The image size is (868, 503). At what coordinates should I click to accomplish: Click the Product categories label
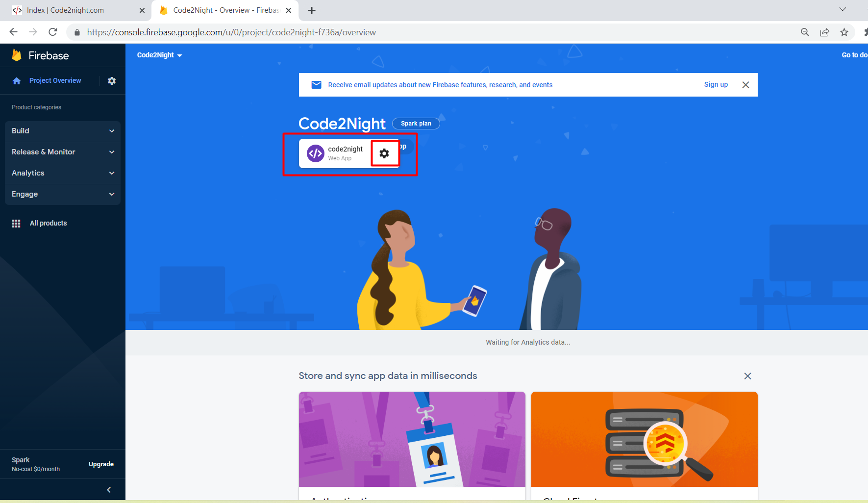tap(37, 107)
